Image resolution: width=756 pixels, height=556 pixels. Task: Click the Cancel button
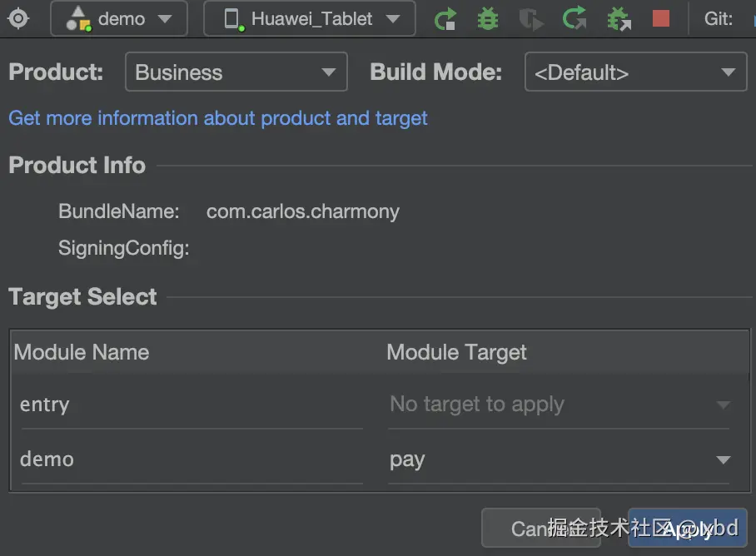coord(540,529)
